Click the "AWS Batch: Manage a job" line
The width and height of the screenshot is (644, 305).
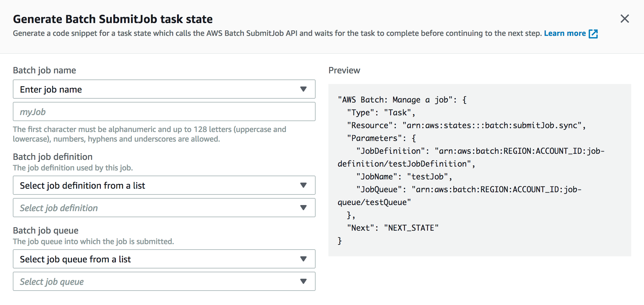[402, 100]
